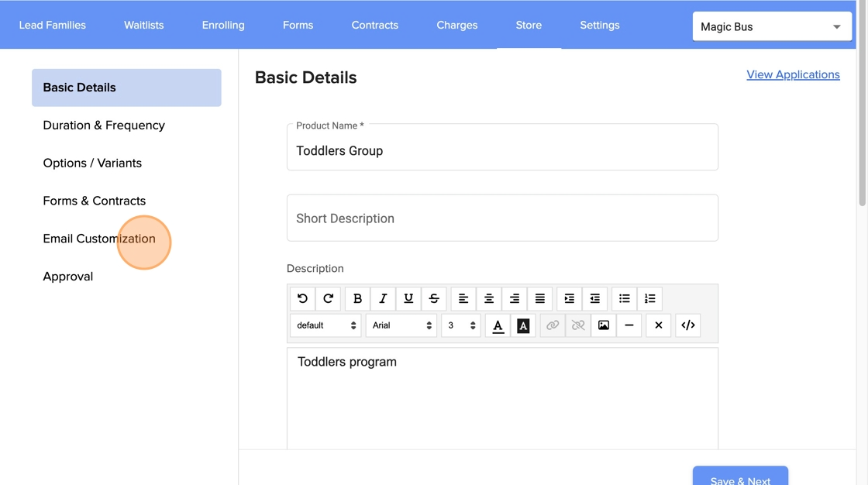
Task: Click the Save & Next button
Action: (740, 477)
